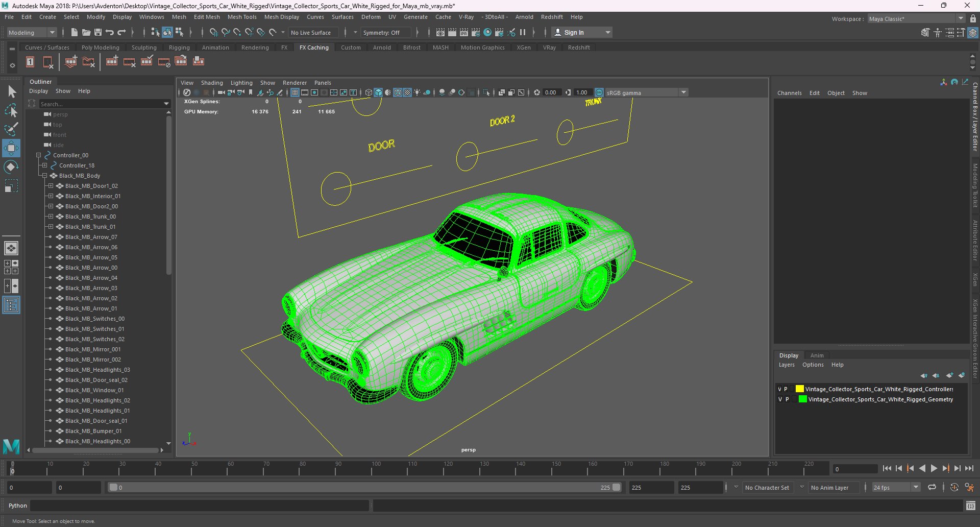Switch to the Poly Modeling shelf tab
The image size is (980, 527).
point(101,47)
